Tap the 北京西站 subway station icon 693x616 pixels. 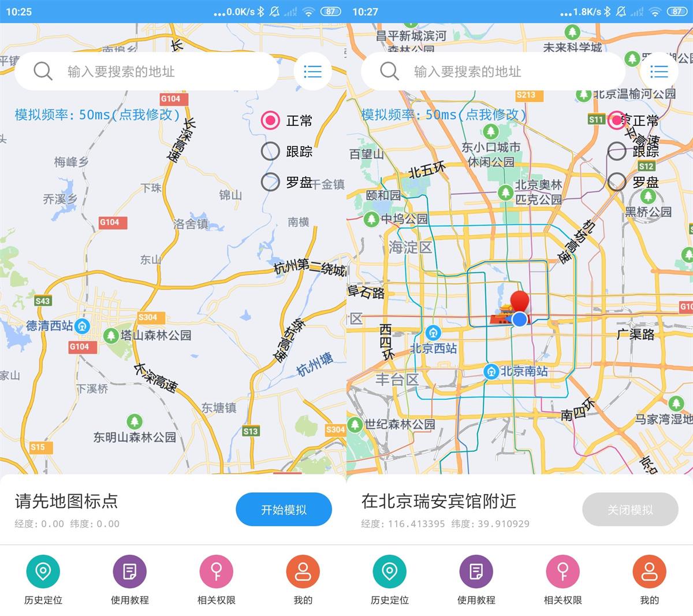433,333
